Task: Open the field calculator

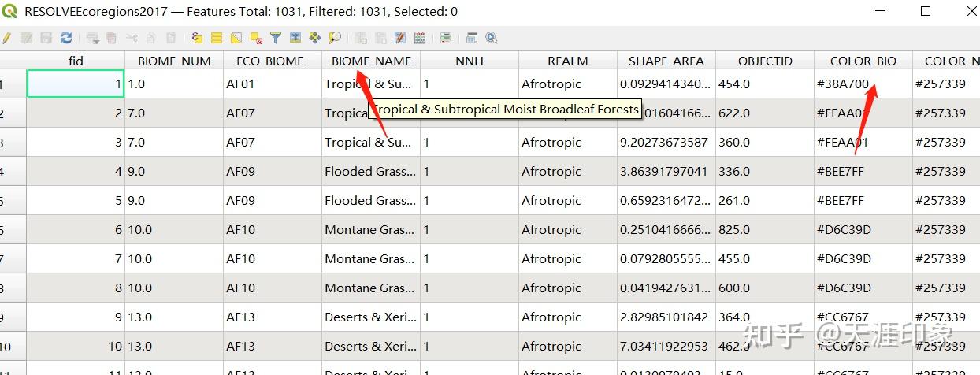Action: [420, 37]
